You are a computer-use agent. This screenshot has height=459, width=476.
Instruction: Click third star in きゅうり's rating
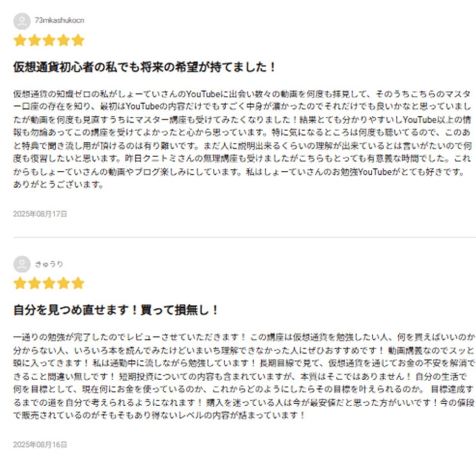click(49, 283)
